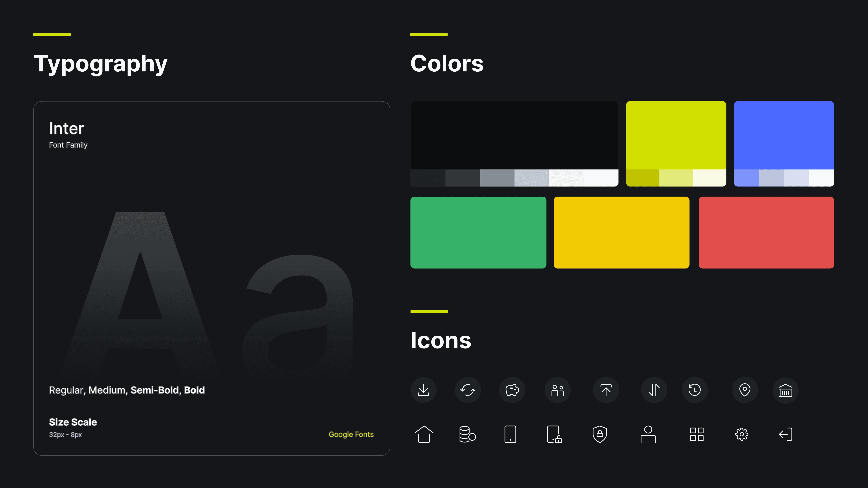Click the two people family icon

[557, 390]
